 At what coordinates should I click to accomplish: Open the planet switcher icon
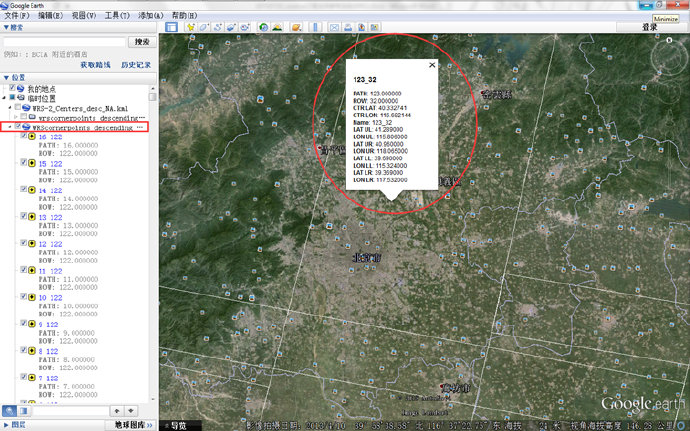297,27
